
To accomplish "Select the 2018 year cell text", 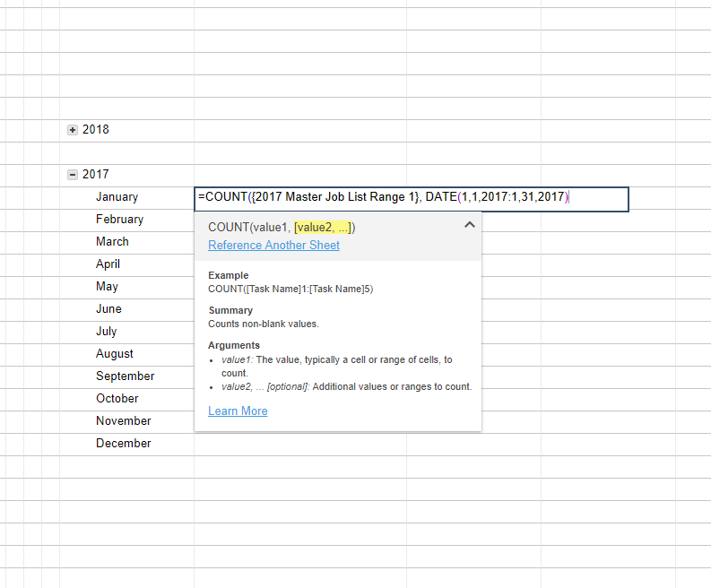I will click(96, 130).
